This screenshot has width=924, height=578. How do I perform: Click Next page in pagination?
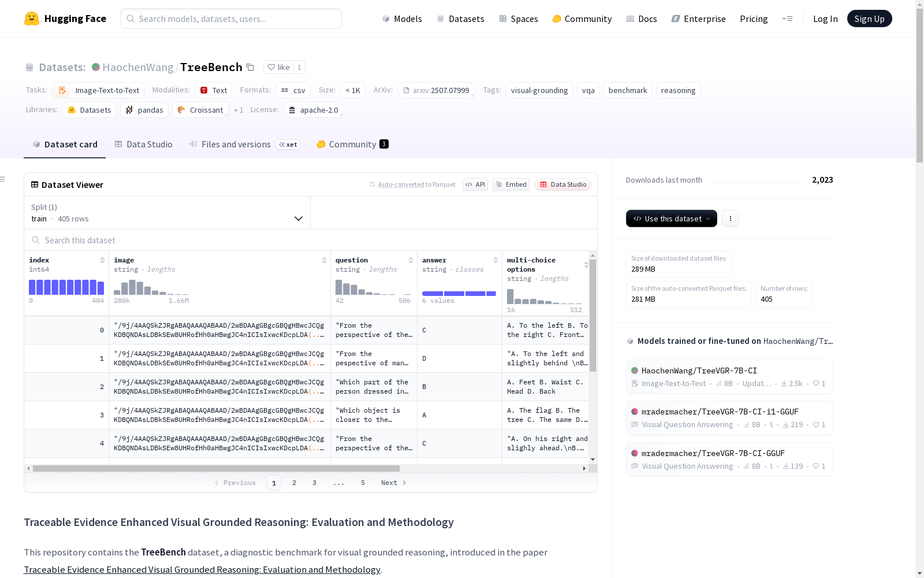(393, 483)
